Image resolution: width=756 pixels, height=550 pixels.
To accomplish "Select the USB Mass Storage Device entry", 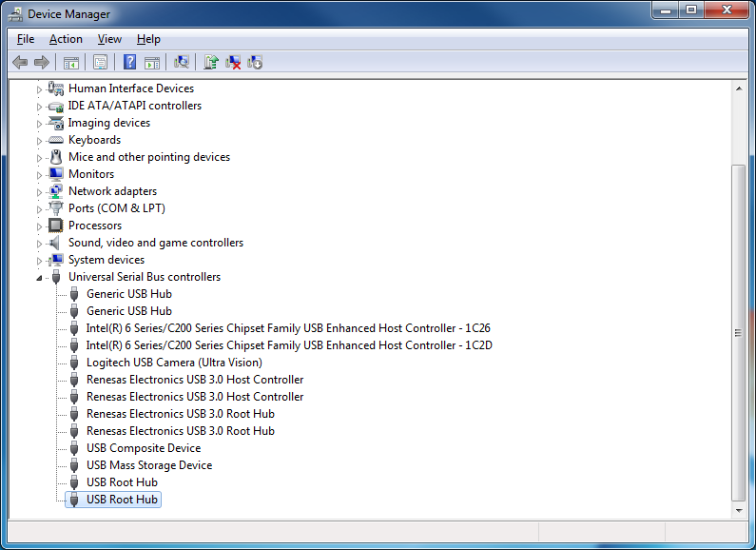I will [149, 465].
